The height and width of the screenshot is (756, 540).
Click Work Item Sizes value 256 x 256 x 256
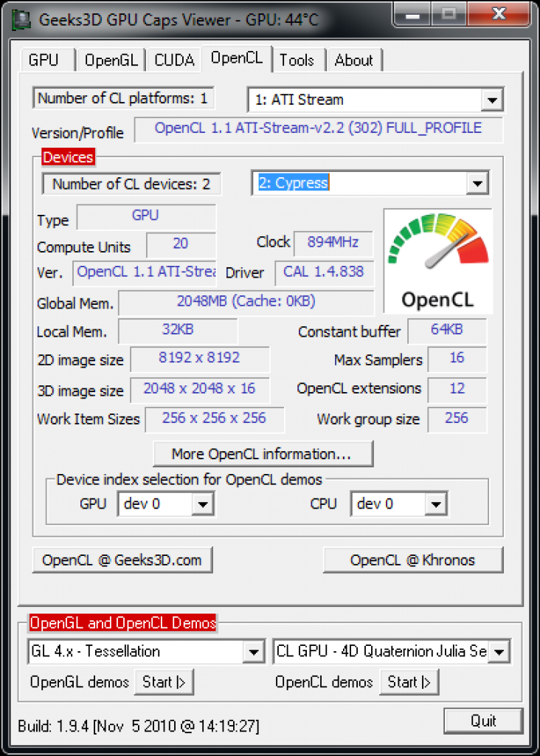click(215, 419)
